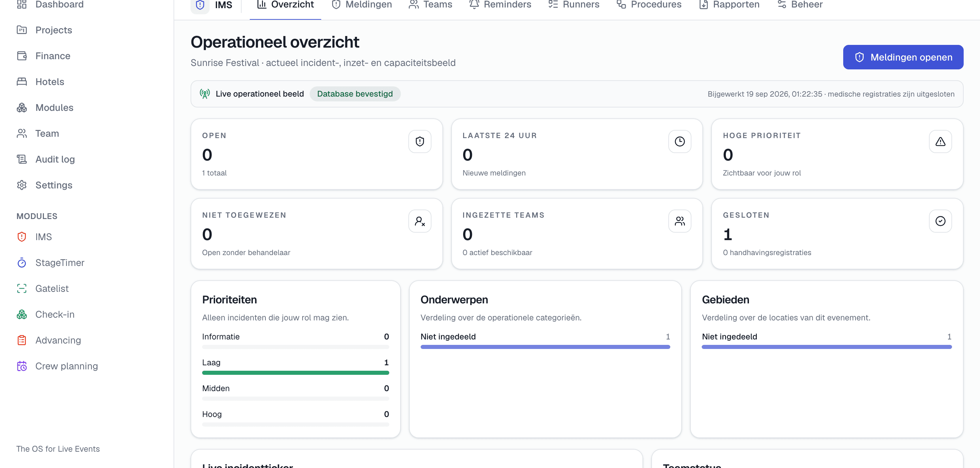Click the '1 totaal' text
Image resolution: width=980 pixels, height=468 pixels.
214,172
